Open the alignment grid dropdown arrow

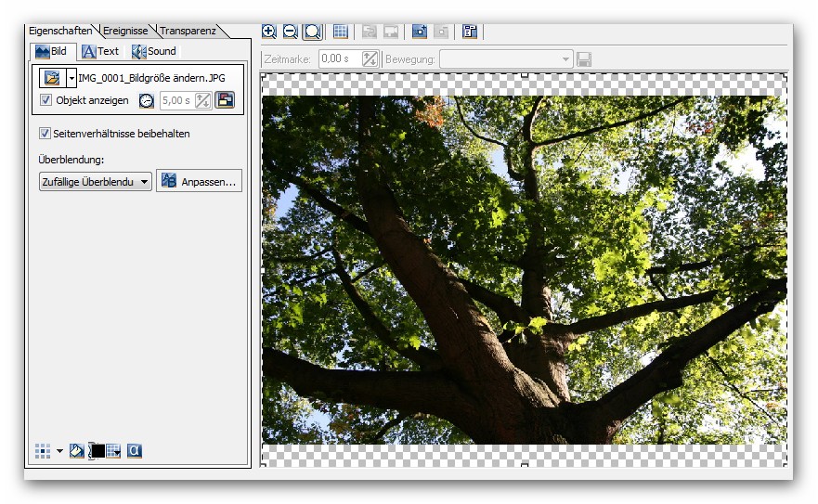pyautogui.click(x=60, y=451)
